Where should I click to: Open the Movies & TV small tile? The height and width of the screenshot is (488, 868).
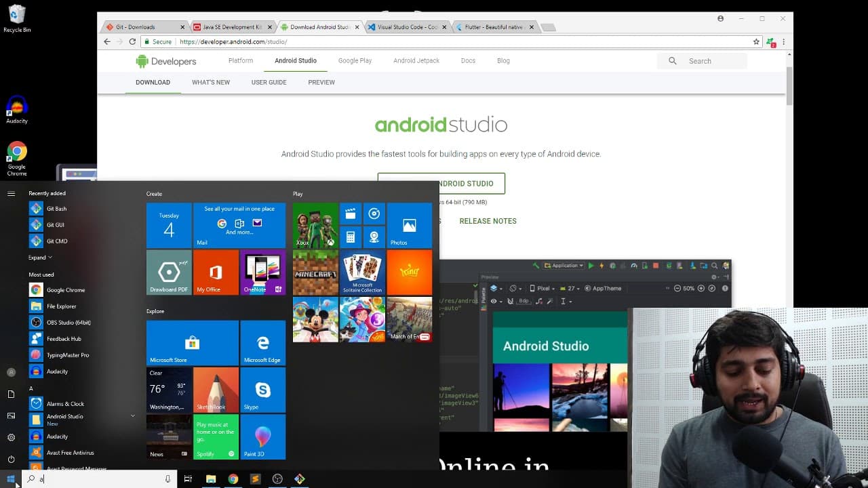[351, 214]
